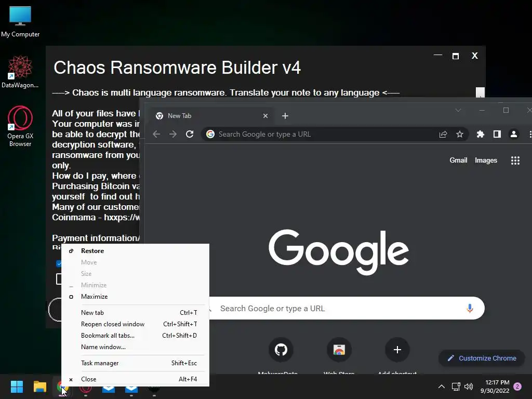Image resolution: width=532 pixels, height=399 pixels.
Task: Open notification center badge 2
Action: tap(517, 387)
